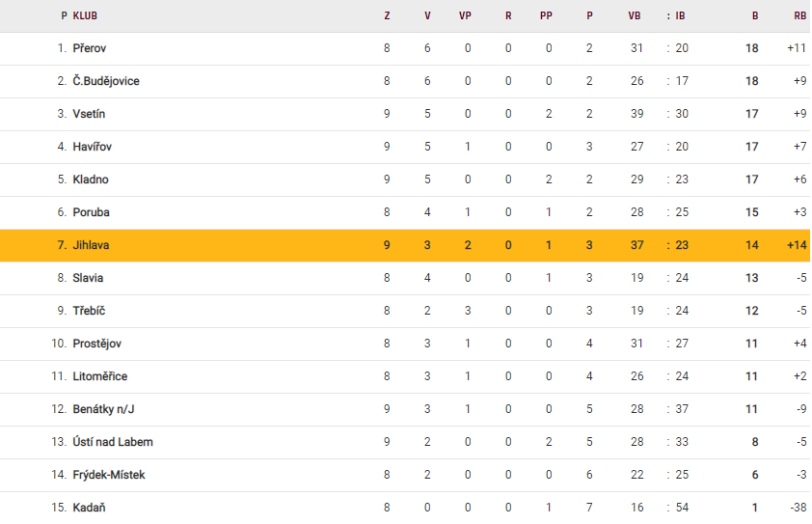Open the Kadaň club entry
The image size is (812, 524).
(x=89, y=508)
